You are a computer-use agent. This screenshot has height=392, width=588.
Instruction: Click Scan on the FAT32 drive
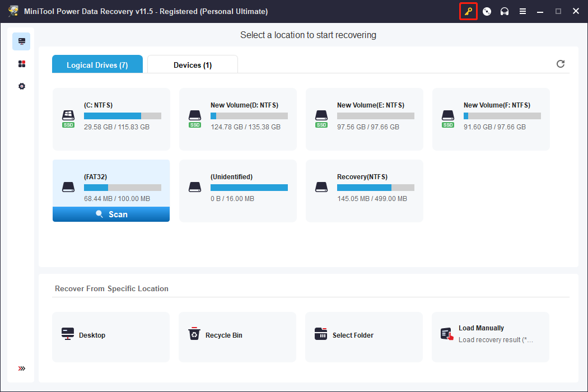[x=111, y=214]
